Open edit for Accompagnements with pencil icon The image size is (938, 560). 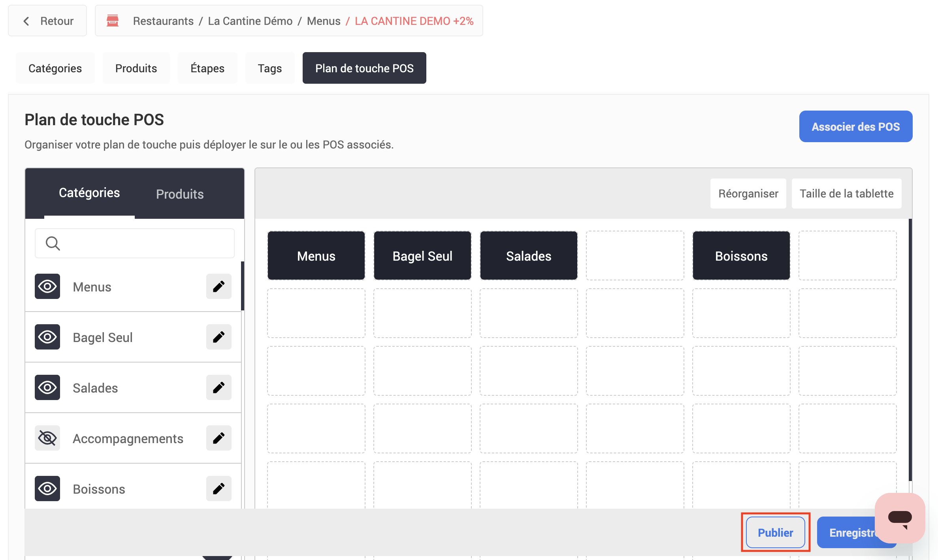(218, 438)
